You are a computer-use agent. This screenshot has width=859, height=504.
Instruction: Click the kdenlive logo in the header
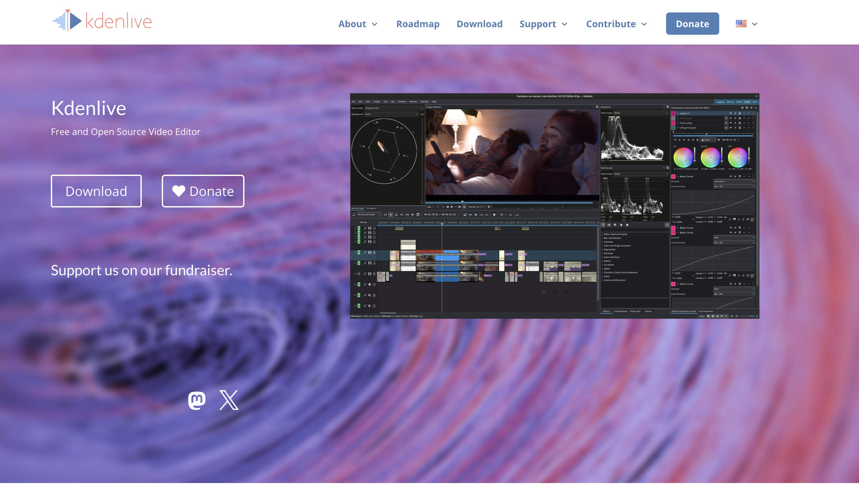tap(102, 21)
